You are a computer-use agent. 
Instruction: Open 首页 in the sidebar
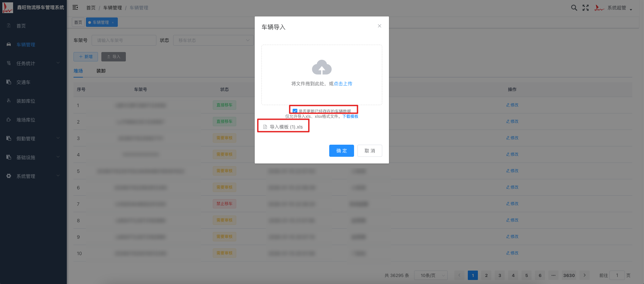coord(33,26)
